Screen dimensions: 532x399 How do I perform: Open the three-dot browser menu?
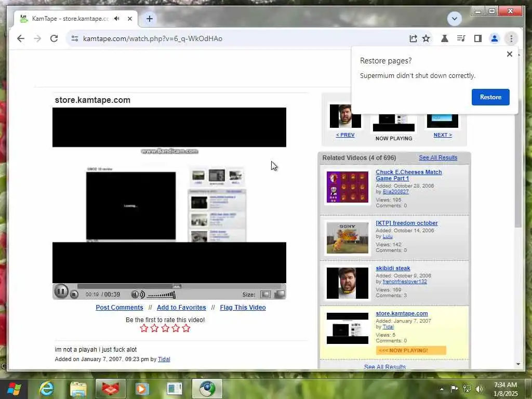tap(511, 38)
